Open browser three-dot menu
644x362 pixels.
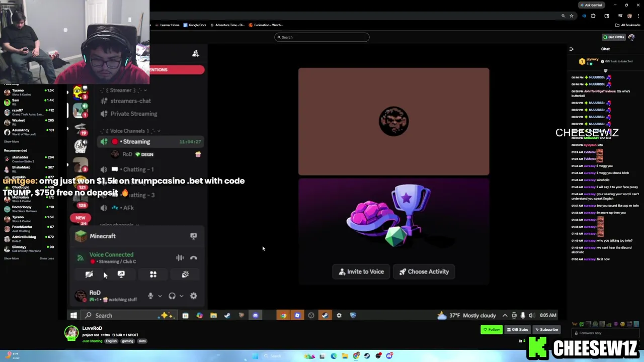pyautogui.click(x=638, y=16)
